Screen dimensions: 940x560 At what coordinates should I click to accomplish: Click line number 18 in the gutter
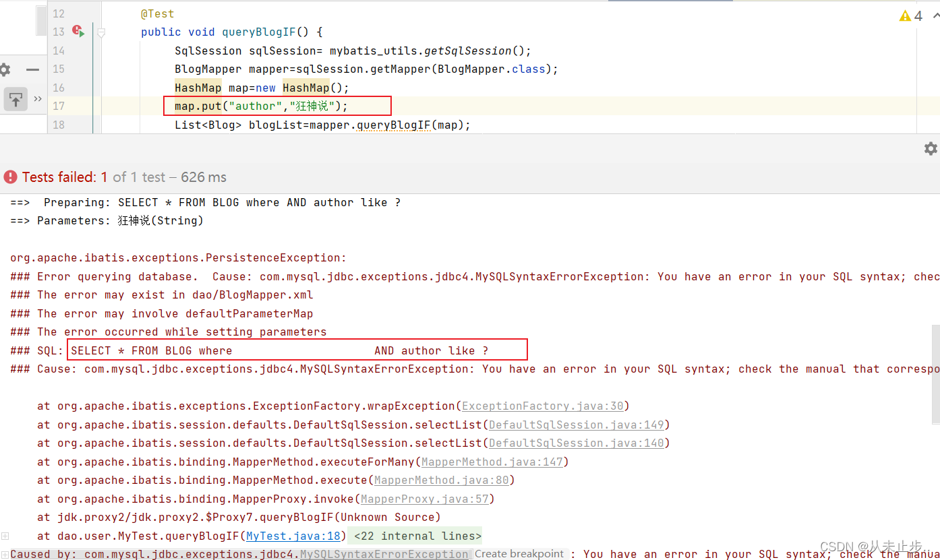pyautogui.click(x=59, y=125)
